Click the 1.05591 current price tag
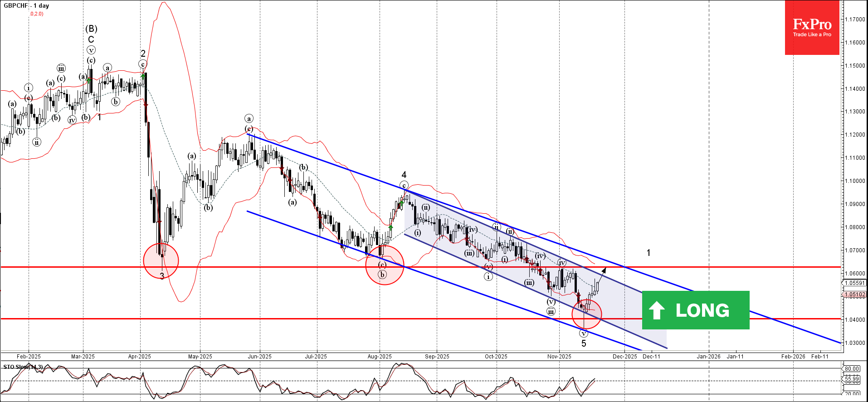868x402 pixels. 854,283
